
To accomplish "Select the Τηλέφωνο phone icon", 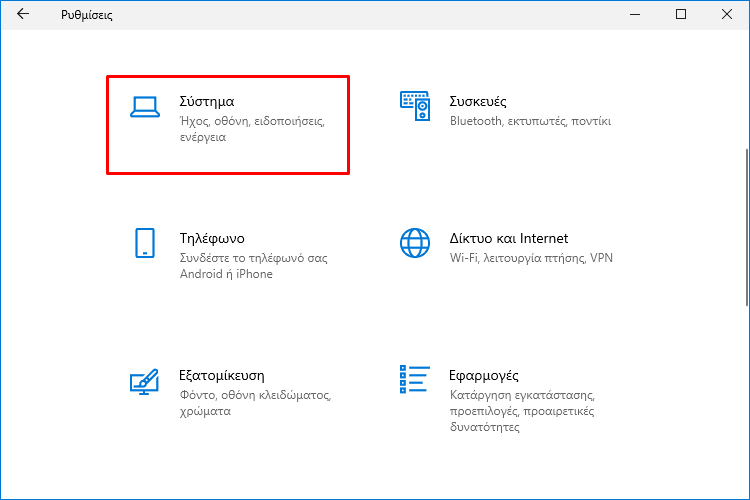I will pos(144,243).
